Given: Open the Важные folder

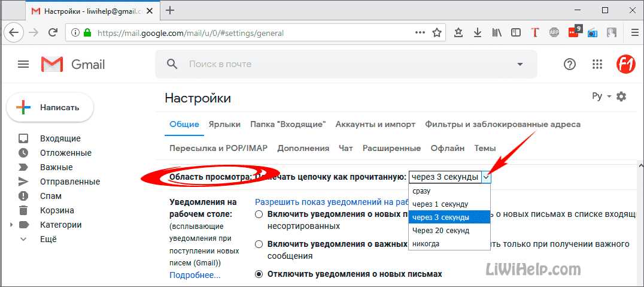Looking at the screenshot, I should pyautogui.click(x=56, y=167).
